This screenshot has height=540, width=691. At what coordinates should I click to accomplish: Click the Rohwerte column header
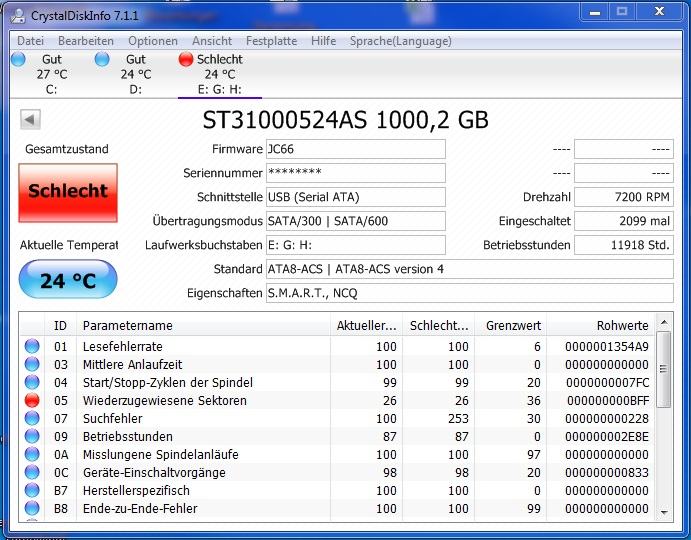click(601, 326)
